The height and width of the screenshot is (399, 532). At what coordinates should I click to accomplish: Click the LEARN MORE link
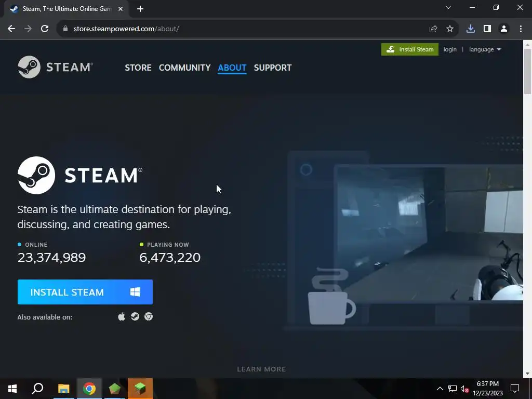click(261, 369)
